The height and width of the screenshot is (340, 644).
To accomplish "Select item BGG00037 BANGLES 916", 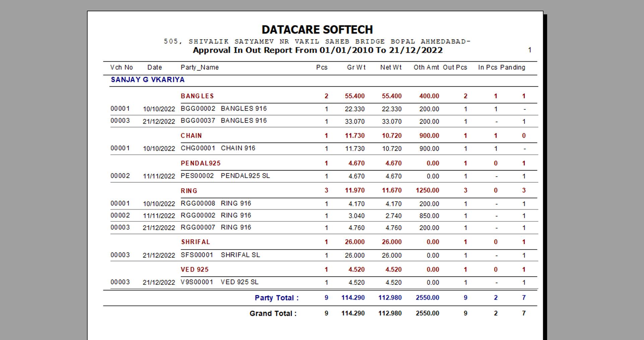I will tap(224, 121).
